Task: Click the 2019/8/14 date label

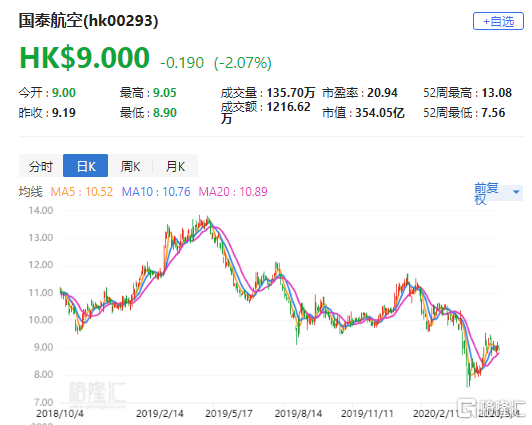Action: tap(298, 414)
